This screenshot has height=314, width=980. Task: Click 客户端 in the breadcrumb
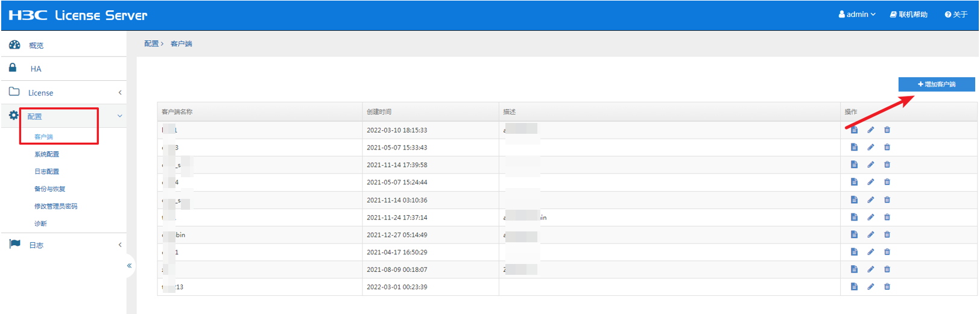[181, 44]
